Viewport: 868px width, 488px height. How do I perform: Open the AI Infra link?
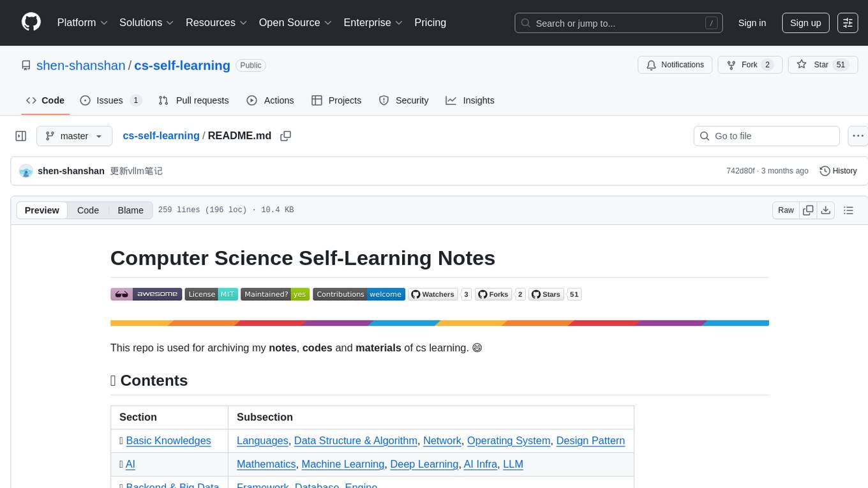coord(481,464)
